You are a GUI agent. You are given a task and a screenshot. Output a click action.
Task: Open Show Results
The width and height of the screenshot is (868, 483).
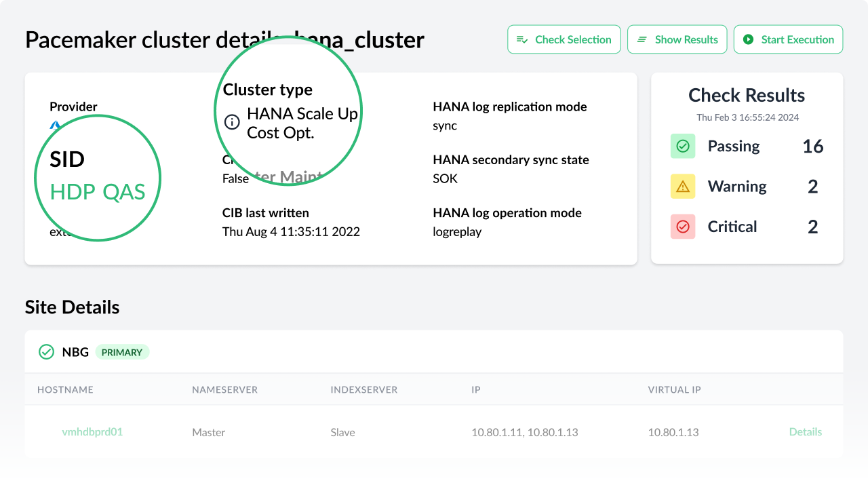677,39
